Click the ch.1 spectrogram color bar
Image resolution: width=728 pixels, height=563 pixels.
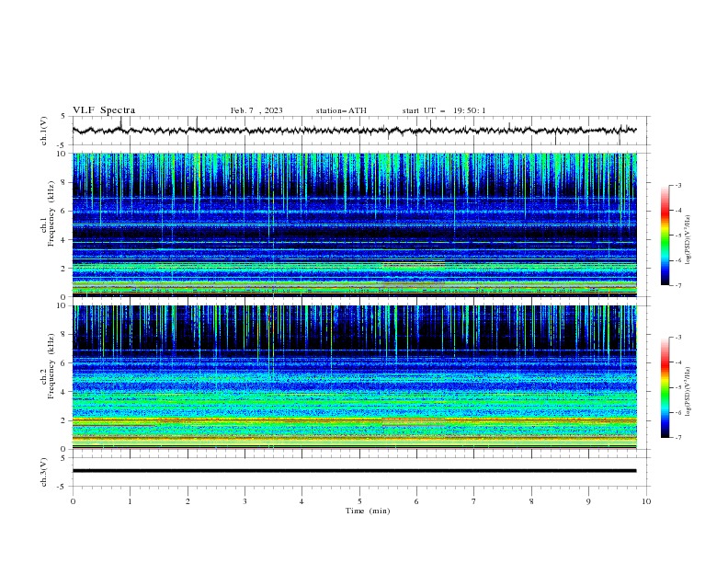(x=665, y=236)
